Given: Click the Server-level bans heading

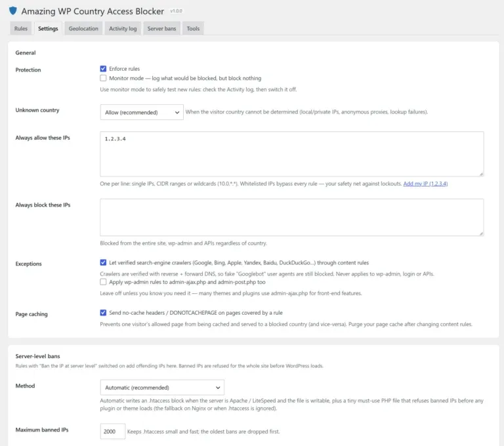Looking at the screenshot, I should tap(37, 356).
